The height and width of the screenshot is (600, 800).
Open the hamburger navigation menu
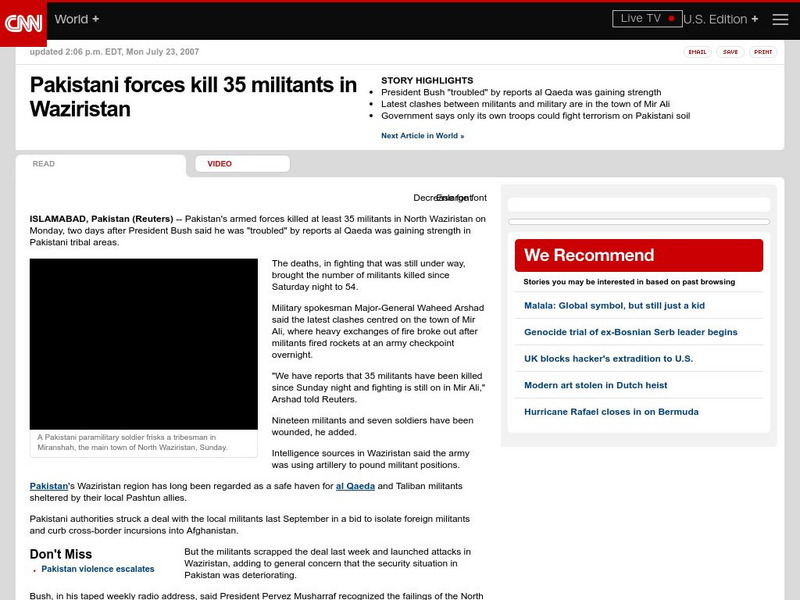[x=780, y=18]
